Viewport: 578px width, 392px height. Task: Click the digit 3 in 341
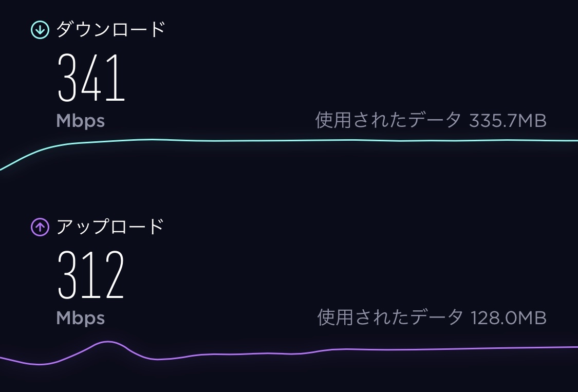tap(67, 78)
